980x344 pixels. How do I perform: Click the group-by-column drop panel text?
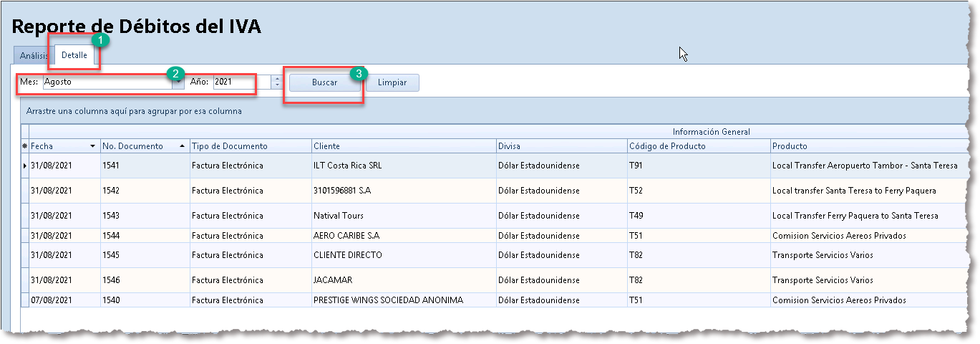coord(134,112)
